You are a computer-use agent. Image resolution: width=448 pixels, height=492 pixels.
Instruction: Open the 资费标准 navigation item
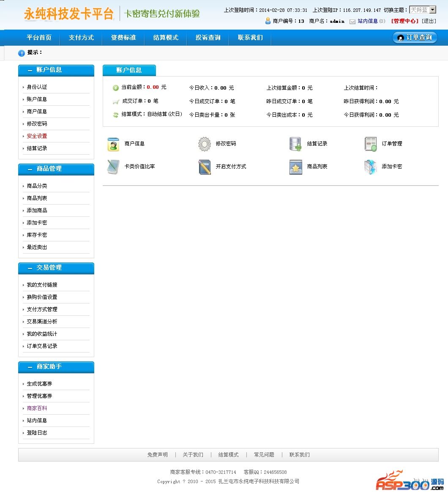(123, 38)
